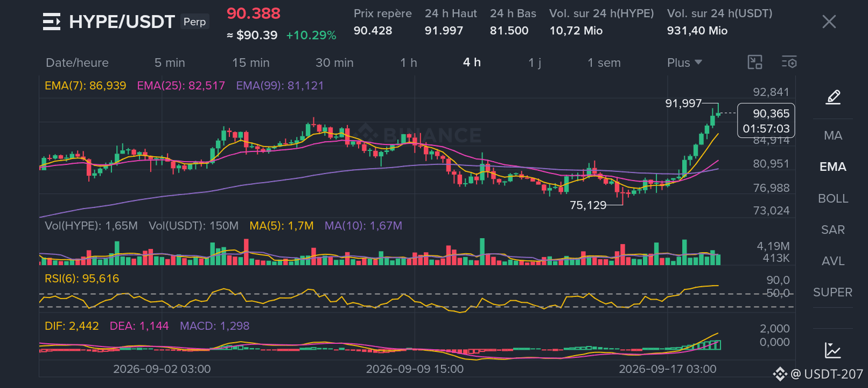
Task: Close the chart view with X
Action: [829, 22]
